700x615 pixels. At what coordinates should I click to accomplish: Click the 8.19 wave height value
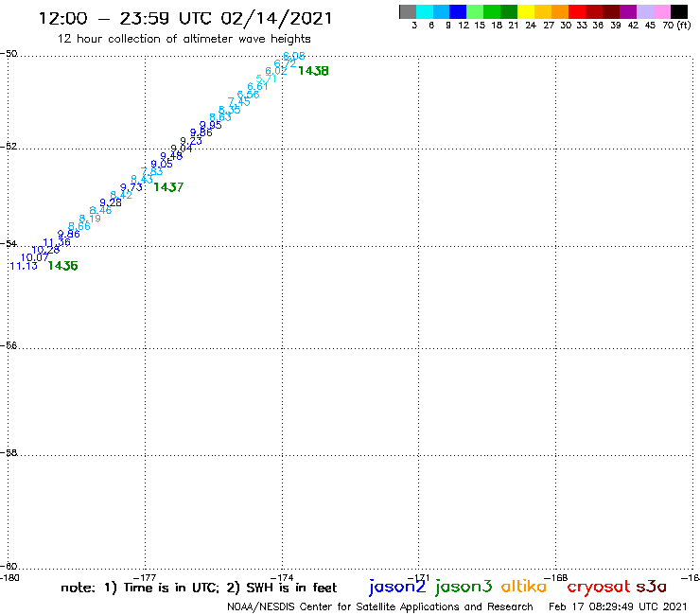pyautogui.click(x=90, y=219)
